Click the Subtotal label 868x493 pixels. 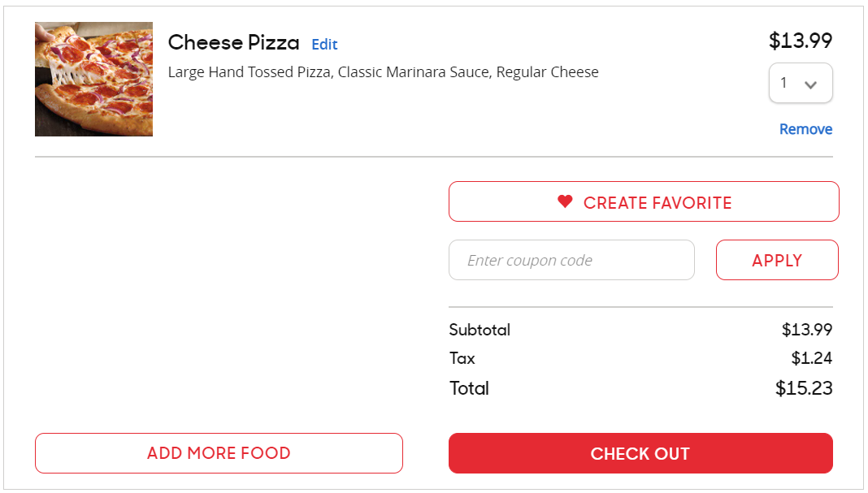(480, 330)
